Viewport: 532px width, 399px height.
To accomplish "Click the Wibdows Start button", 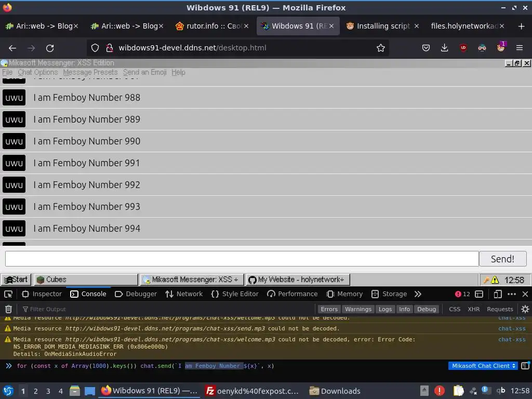I will click(16, 280).
